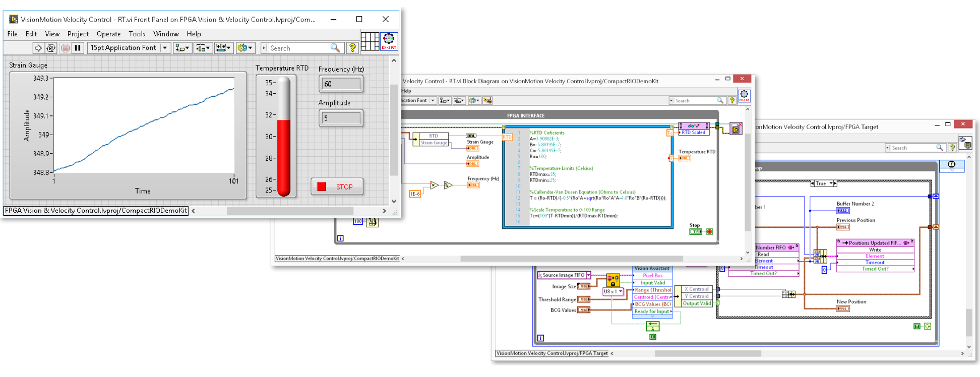
Task: Click the EX-2 RT VI icon in Front Panel
Action: [x=389, y=41]
